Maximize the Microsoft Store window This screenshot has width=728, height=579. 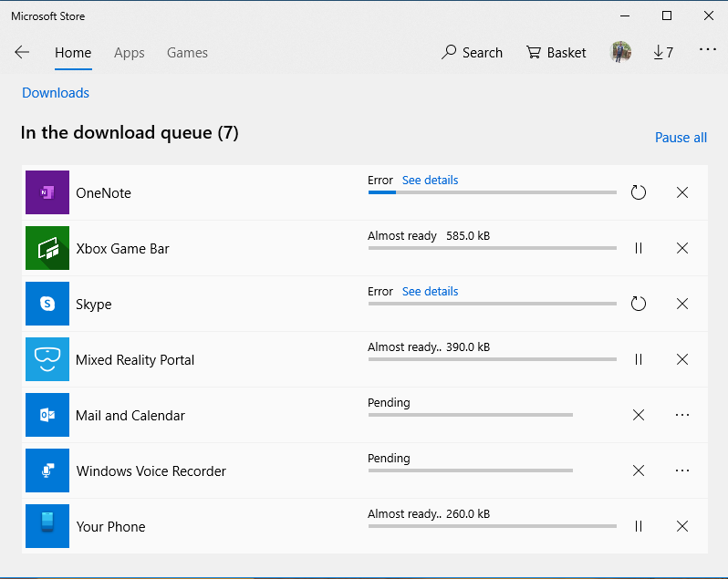[667, 16]
